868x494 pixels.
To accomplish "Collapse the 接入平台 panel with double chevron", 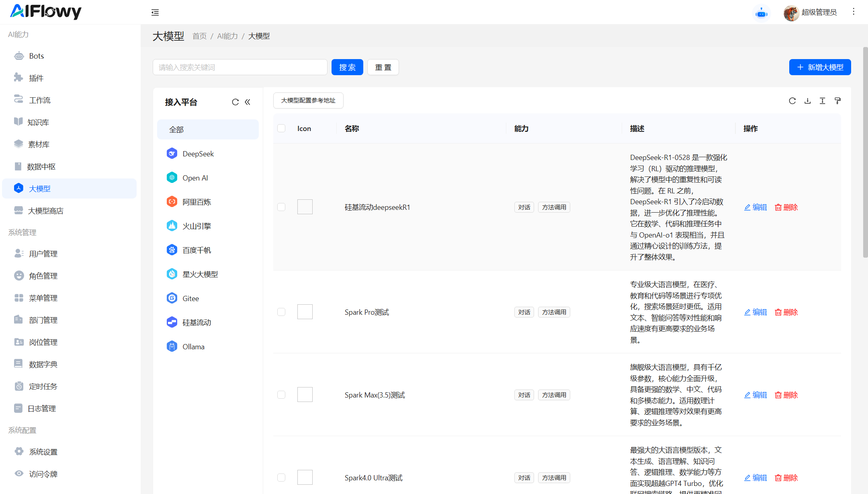I will tap(248, 102).
